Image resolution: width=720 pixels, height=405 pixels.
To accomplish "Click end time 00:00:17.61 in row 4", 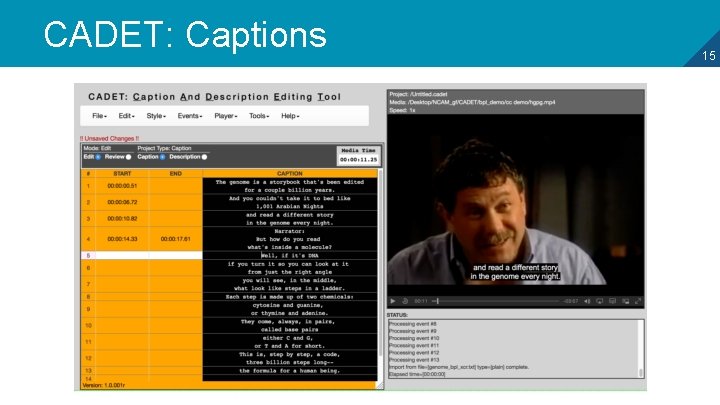I will [x=175, y=239].
